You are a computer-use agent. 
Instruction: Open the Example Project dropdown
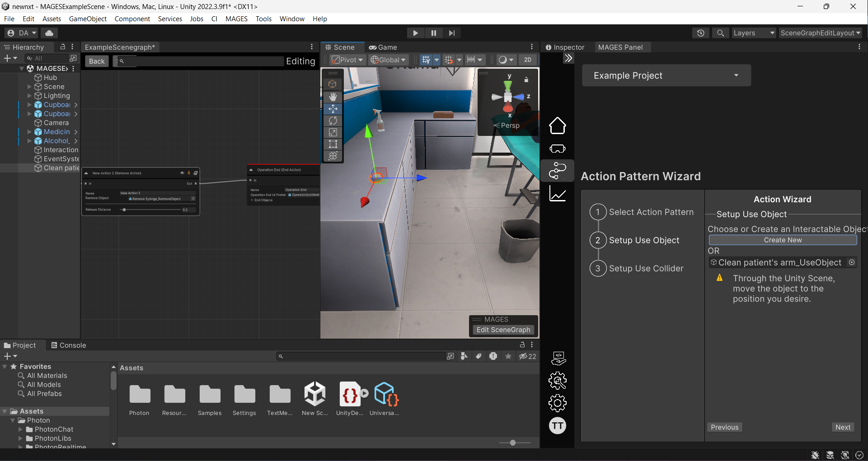click(666, 75)
